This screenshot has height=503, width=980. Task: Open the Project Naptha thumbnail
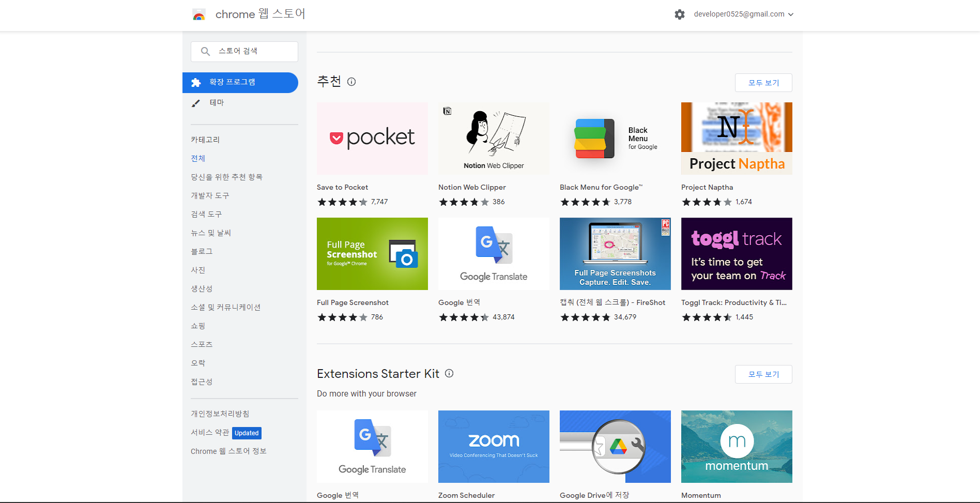pyautogui.click(x=737, y=139)
